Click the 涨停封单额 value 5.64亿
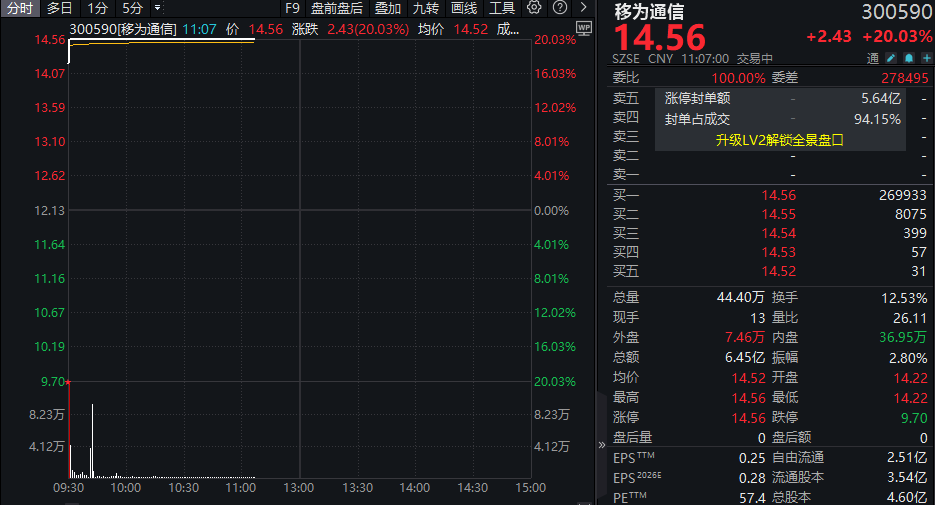935x505 pixels. [x=881, y=98]
